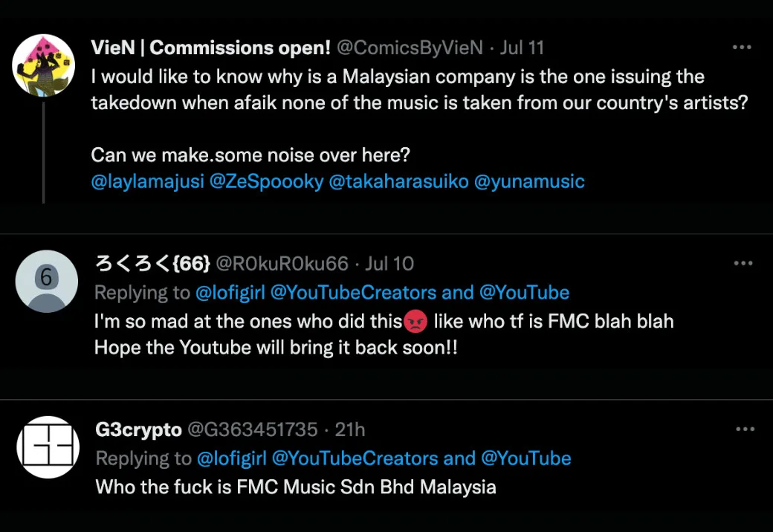
Task: Open the 21h tweet timestamp
Action: click(349, 429)
